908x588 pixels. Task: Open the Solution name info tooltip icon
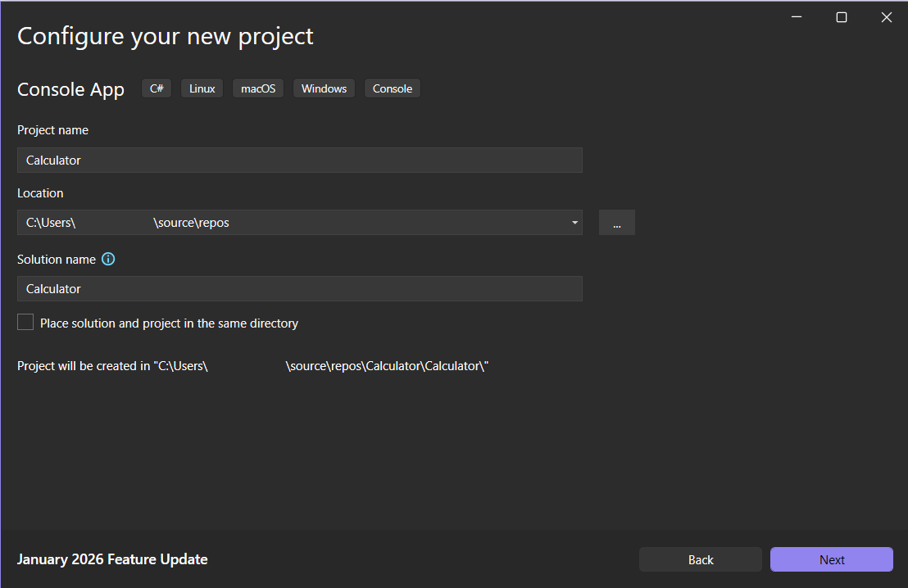108,259
